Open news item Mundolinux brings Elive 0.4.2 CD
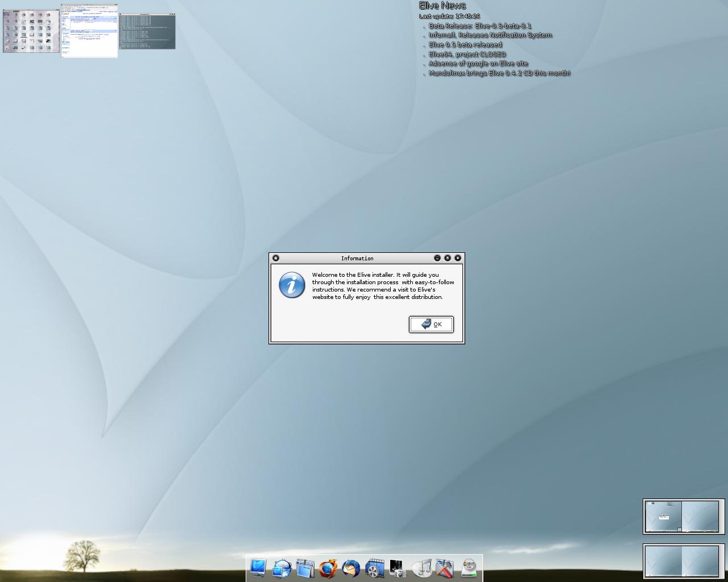Viewport: 728px width, 582px height. 499,73
